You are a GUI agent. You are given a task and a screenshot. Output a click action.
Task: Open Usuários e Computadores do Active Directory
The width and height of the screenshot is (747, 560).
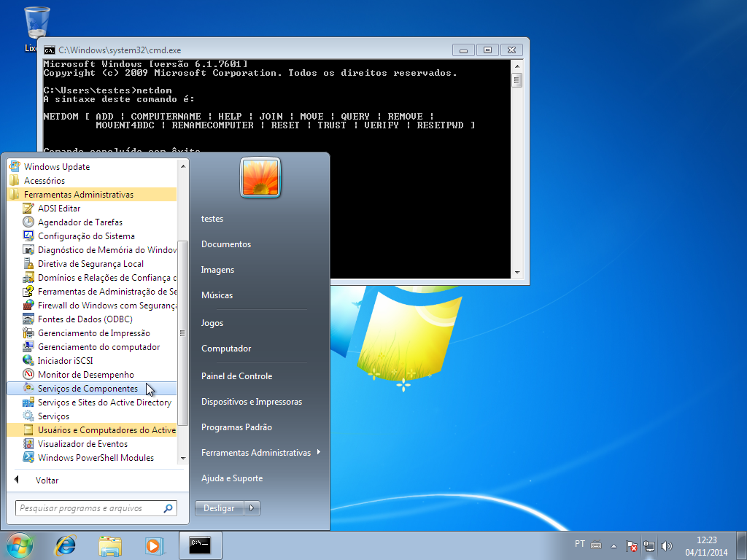point(95,429)
